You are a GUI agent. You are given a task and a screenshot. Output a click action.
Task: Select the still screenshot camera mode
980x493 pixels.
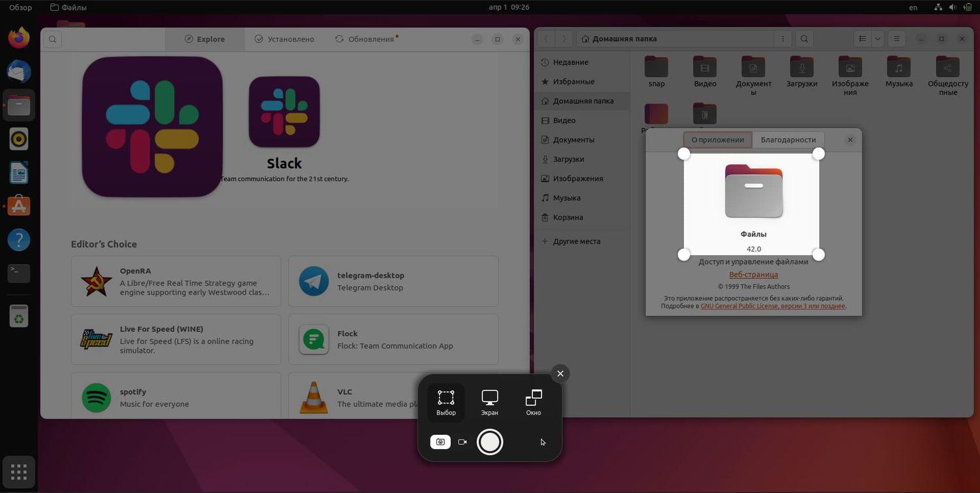tap(440, 442)
